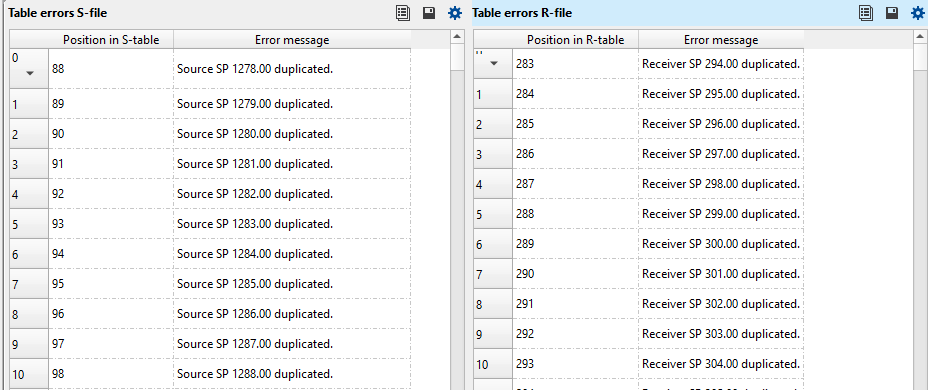Select 'Source SP 1283.00 duplicated.' message
Viewport: 928px width, 390px height.
pos(292,224)
